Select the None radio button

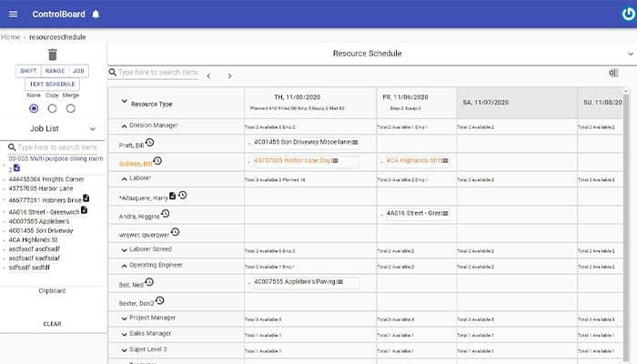click(x=35, y=108)
